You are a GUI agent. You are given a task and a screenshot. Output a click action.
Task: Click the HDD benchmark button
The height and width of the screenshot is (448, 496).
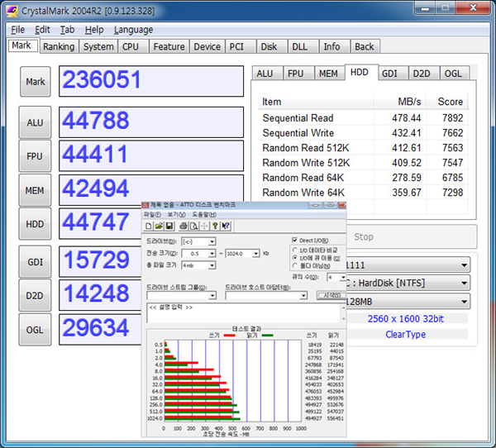pos(35,224)
